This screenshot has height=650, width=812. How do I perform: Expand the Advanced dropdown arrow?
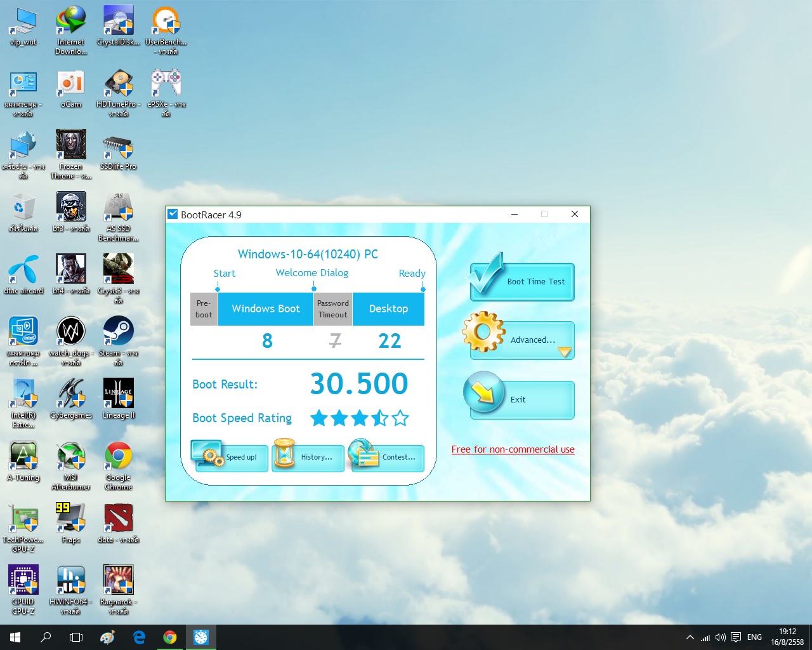coord(564,351)
